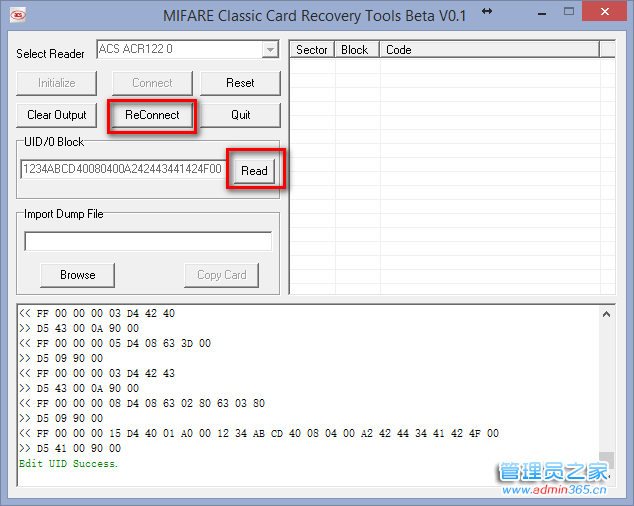This screenshot has height=506, width=634.
Task: Click the ReConnect button
Action: [x=152, y=115]
